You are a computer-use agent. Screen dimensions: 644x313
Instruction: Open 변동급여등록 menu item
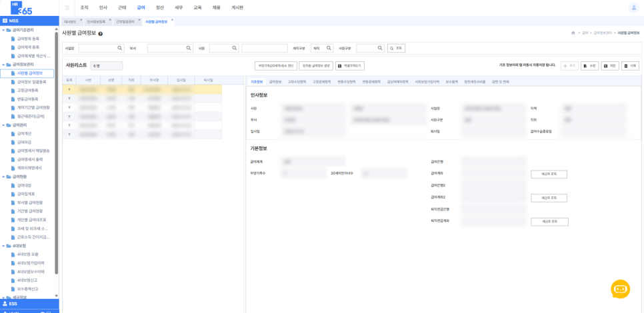pos(27,99)
